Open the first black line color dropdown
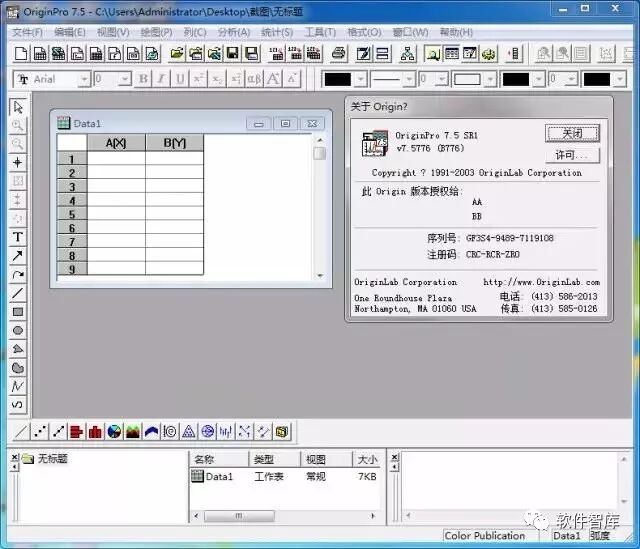This screenshot has height=549, width=640. pyautogui.click(x=361, y=79)
